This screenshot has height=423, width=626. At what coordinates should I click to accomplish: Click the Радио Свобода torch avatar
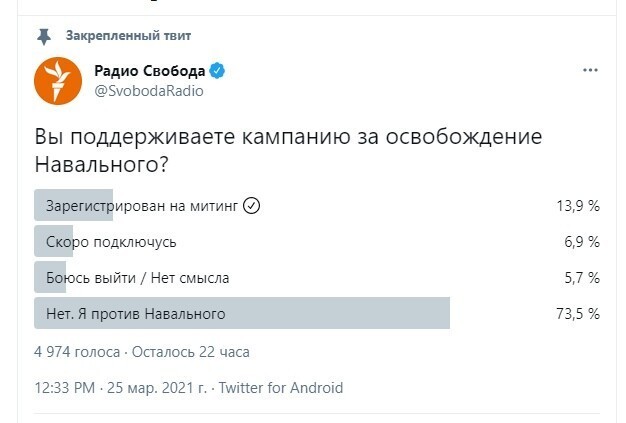coord(58,81)
